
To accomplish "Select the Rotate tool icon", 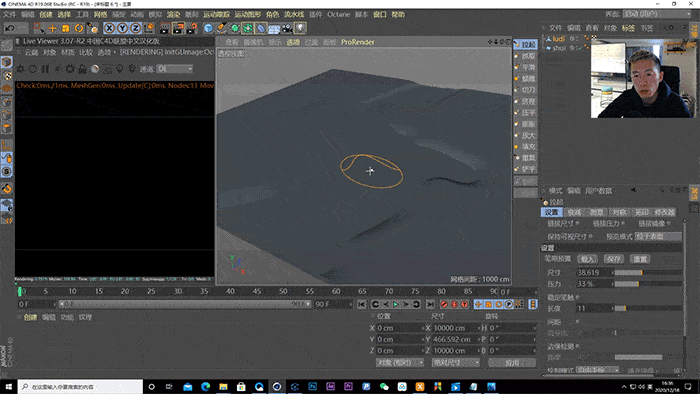I will pos(79,28).
